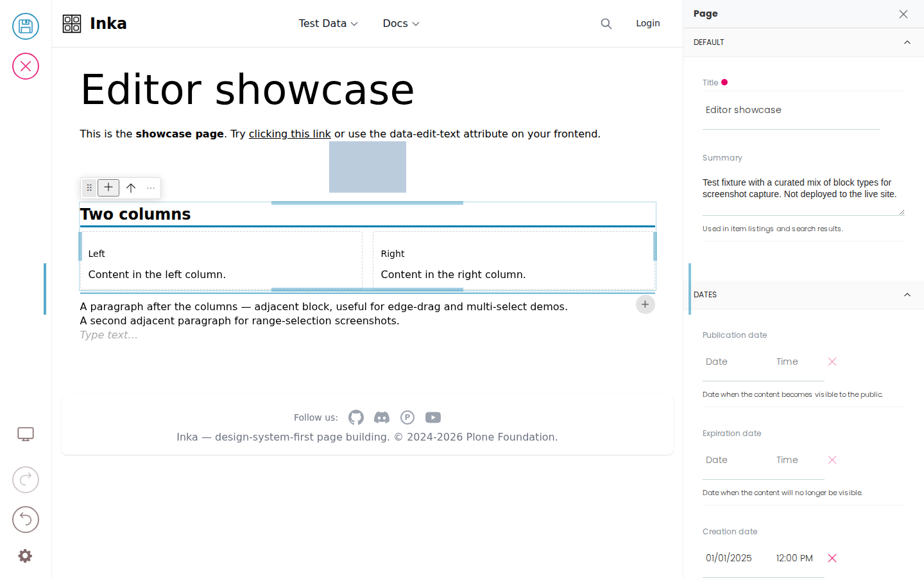The image size is (924, 578).
Task: Open block more options ellipsis
Action: coord(151,188)
